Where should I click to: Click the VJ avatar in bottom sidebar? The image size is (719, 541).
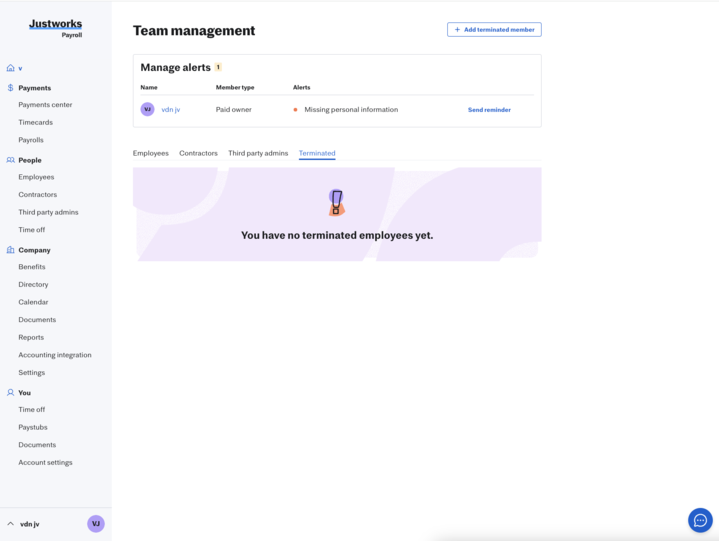tap(96, 524)
